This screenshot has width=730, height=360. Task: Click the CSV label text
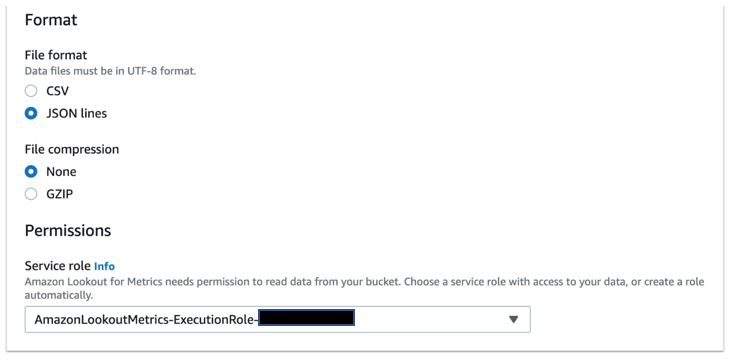pos(57,91)
